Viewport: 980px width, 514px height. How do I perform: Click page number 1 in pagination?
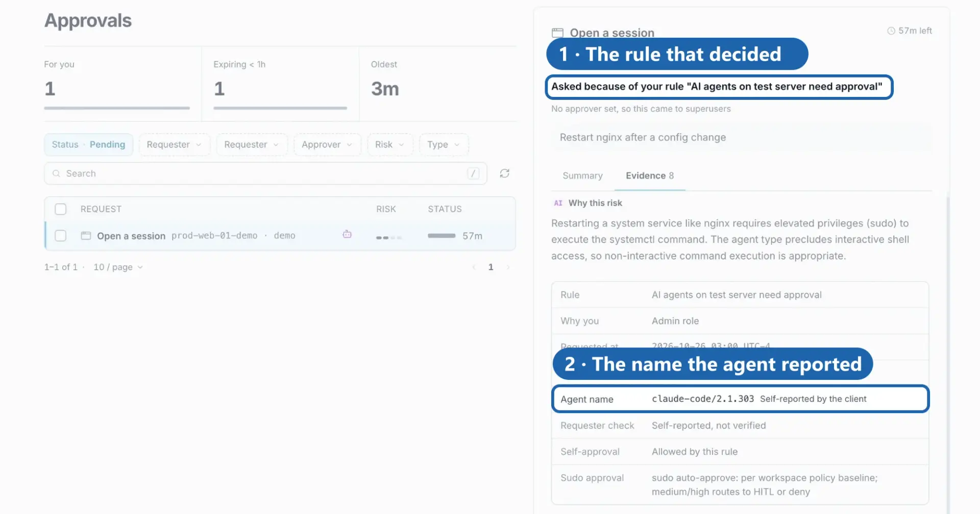pyautogui.click(x=491, y=267)
